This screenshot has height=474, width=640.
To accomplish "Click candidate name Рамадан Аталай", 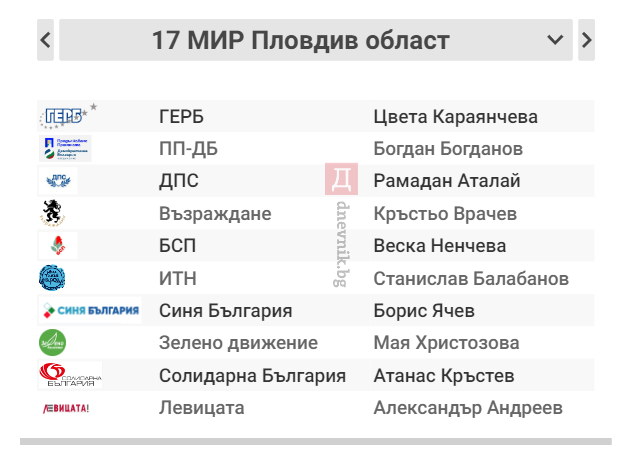I will point(447,181).
